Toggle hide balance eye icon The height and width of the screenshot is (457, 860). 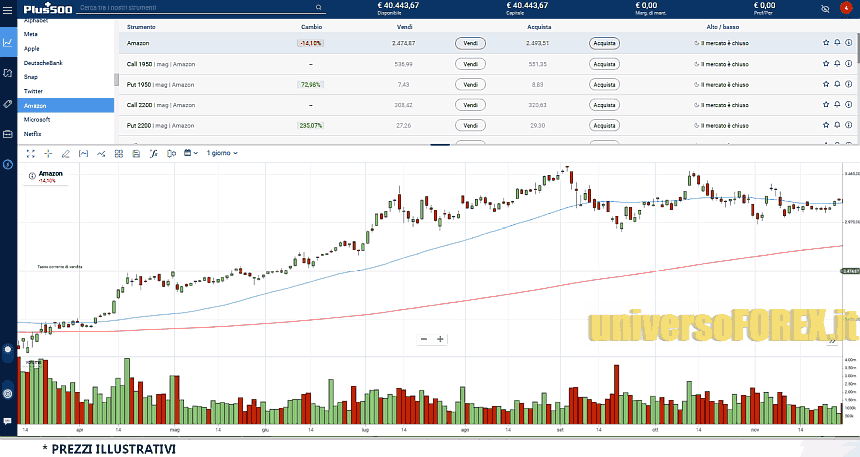825,7
